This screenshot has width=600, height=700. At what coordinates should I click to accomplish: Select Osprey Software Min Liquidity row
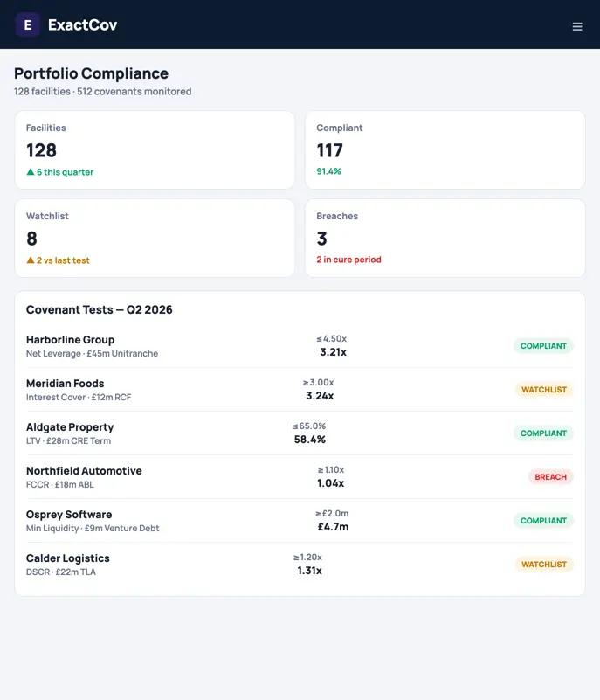(x=300, y=521)
